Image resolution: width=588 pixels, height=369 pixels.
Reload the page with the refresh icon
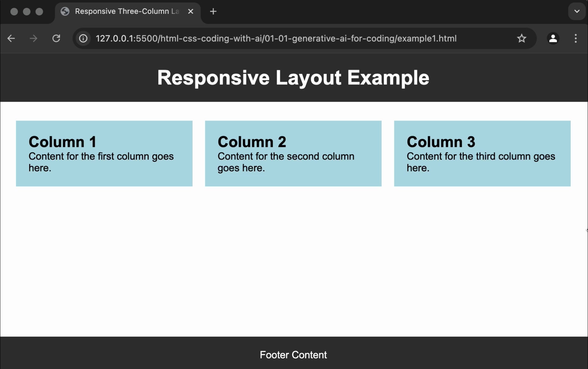pos(56,38)
